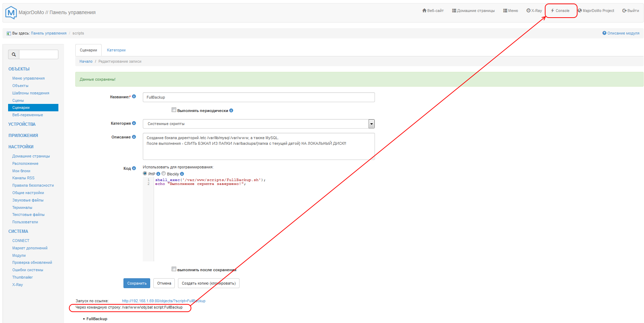The height and width of the screenshot is (323, 644).
Task: Click the Сохранить button
Action: [137, 283]
